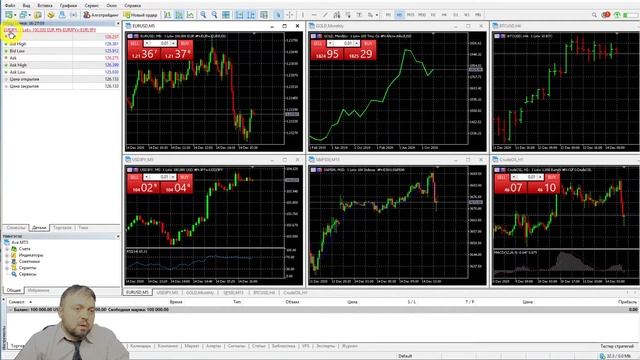Screen dimensions: 640x360
Task: Open the Графики menu
Action: (x=68, y=5)
